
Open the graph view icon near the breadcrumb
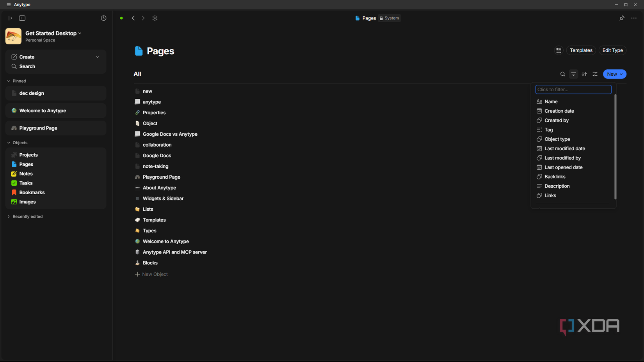point(155,18)
